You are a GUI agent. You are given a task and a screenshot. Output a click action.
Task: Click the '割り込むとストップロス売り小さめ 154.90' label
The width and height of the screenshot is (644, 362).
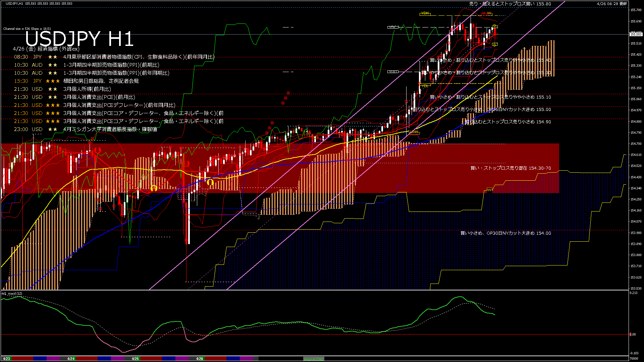[x=508, y=122]
